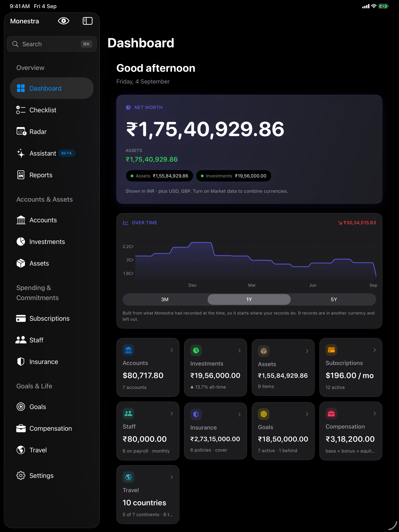Screen dimensions: 399x532
Task: Click the Investments ₹19,56,000.00 pill
Action: 234,176
